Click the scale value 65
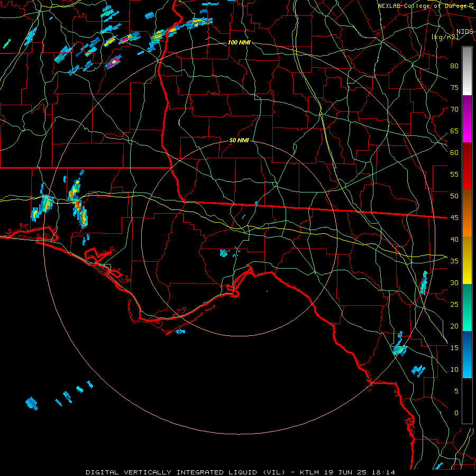 tap(454, 131)
